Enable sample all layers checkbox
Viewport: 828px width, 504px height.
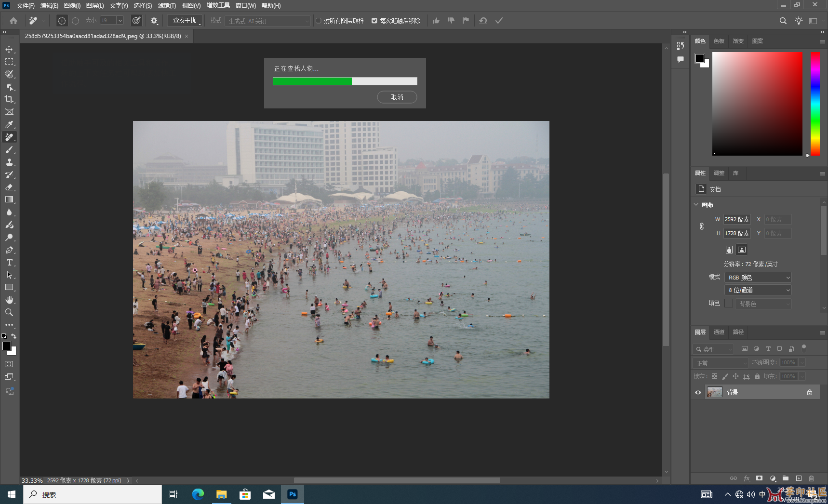pyautogui.click(x=319, y=21)
